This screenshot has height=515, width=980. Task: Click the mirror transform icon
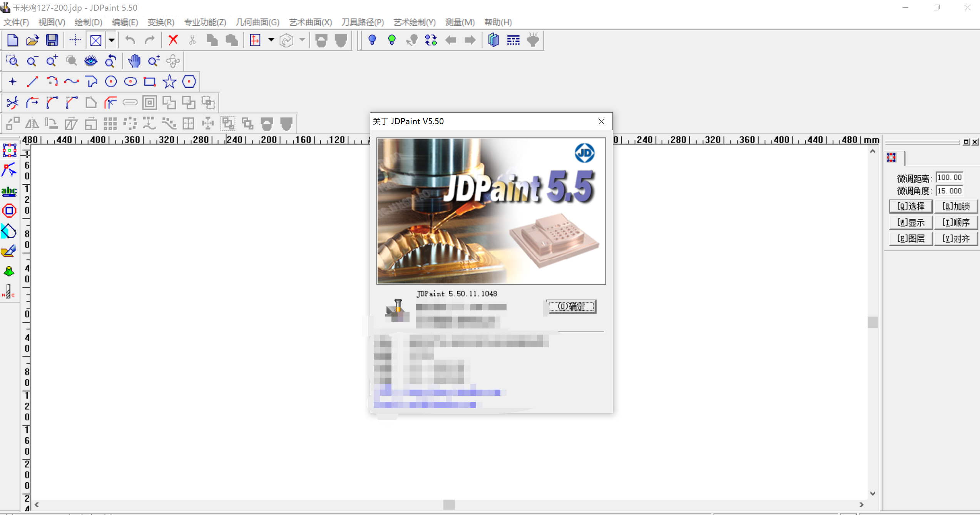click(32, 124)
